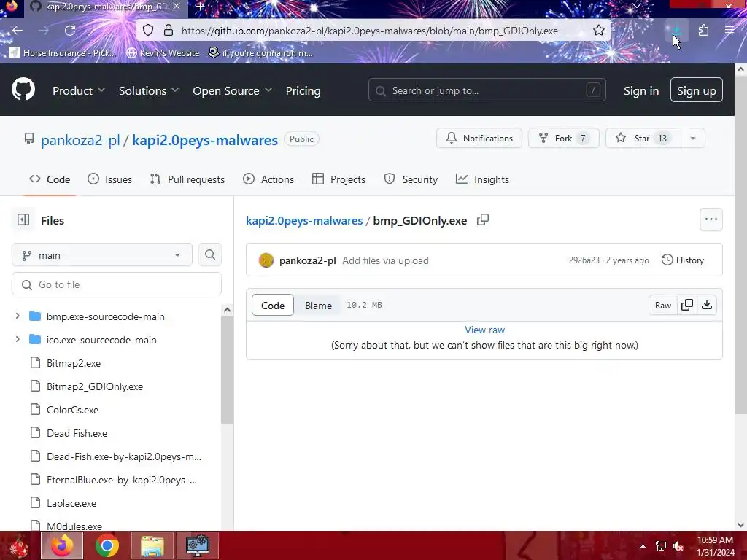
Task: Open EternalBlue.exe-by-kapi2.0peys file
Action: (x=122, y=480)
